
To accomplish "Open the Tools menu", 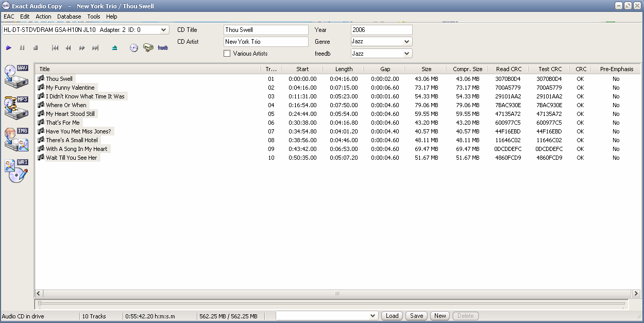I will [x=94, y=16].
